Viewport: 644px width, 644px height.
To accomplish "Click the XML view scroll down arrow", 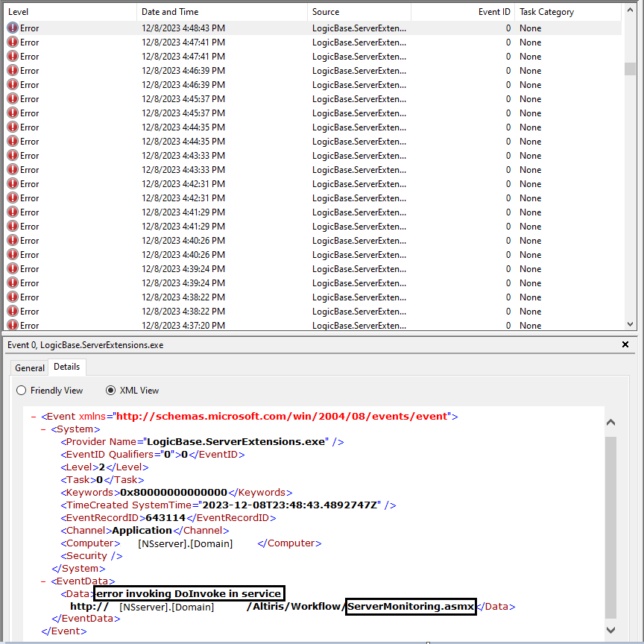I will (610, 630).
